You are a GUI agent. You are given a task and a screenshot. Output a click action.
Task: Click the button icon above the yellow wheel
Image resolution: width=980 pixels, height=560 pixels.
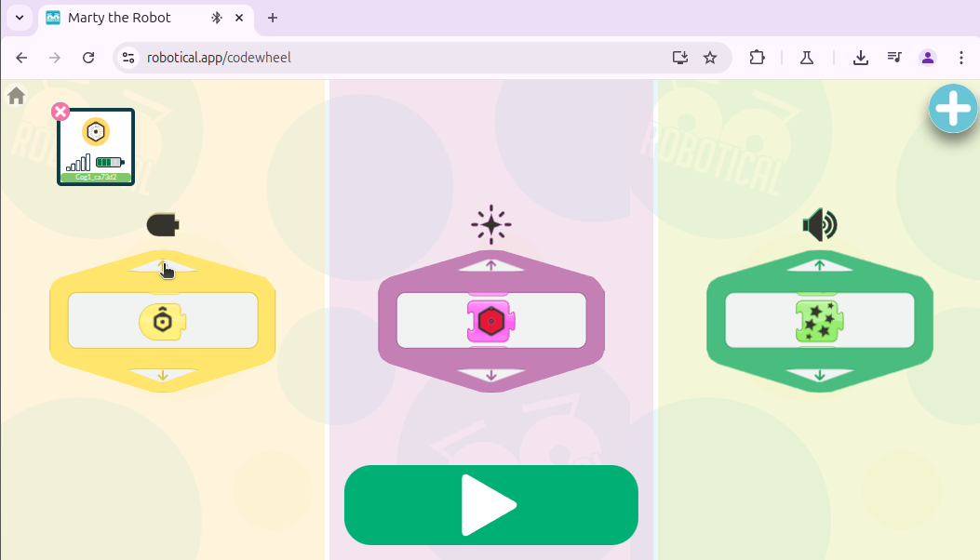(x=162, y=223)
